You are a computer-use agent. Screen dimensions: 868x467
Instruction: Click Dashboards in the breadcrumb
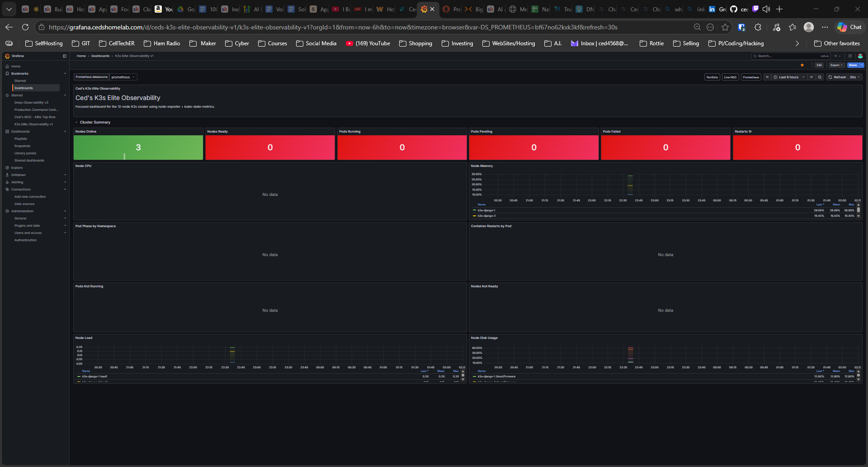[x=100, y=56]
